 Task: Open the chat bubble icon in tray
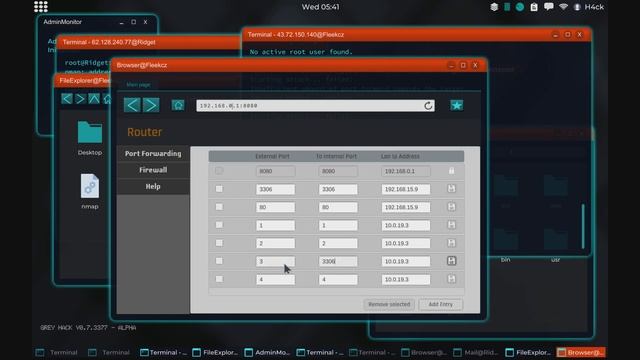pos(549,7)
